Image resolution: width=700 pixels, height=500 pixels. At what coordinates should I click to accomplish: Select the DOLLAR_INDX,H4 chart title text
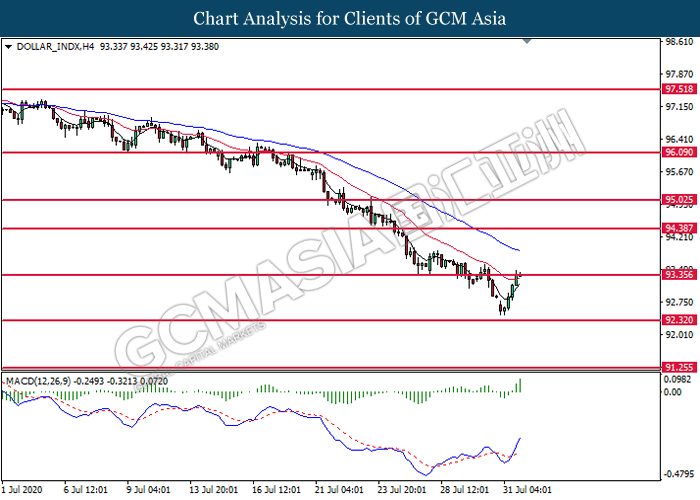(55, 47)
